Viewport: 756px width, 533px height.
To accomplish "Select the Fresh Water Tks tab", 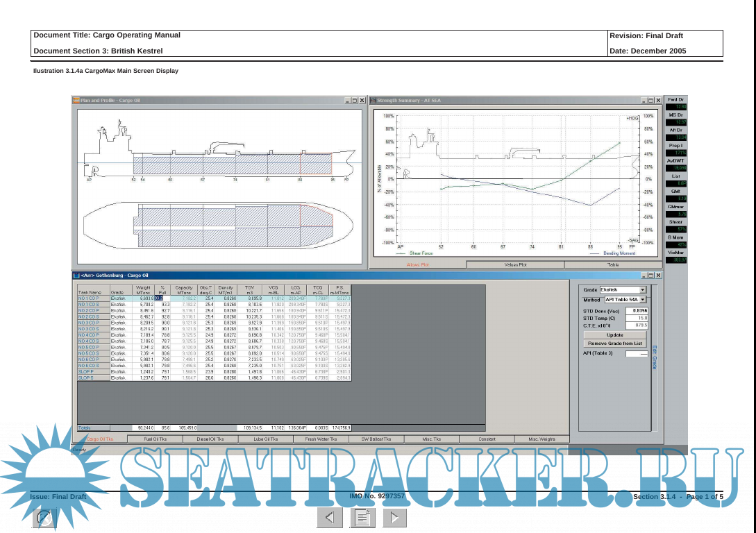I will click(321, 439).
